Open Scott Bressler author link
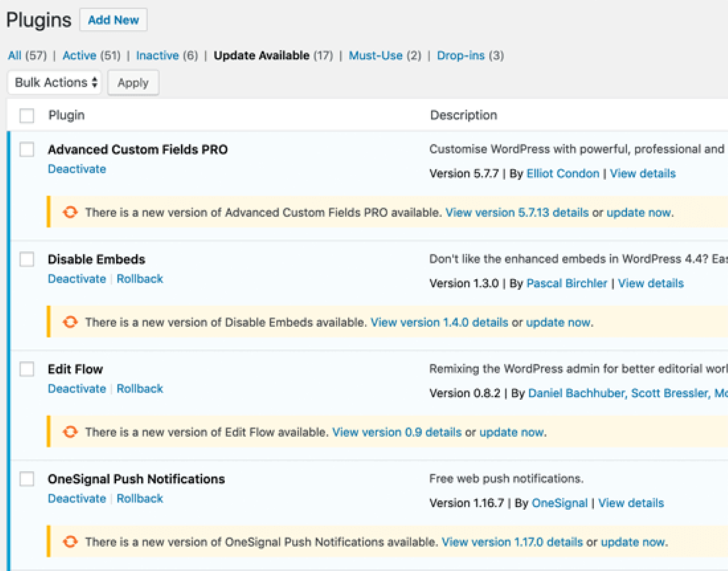The image size is (728, 571). (670, 393)
